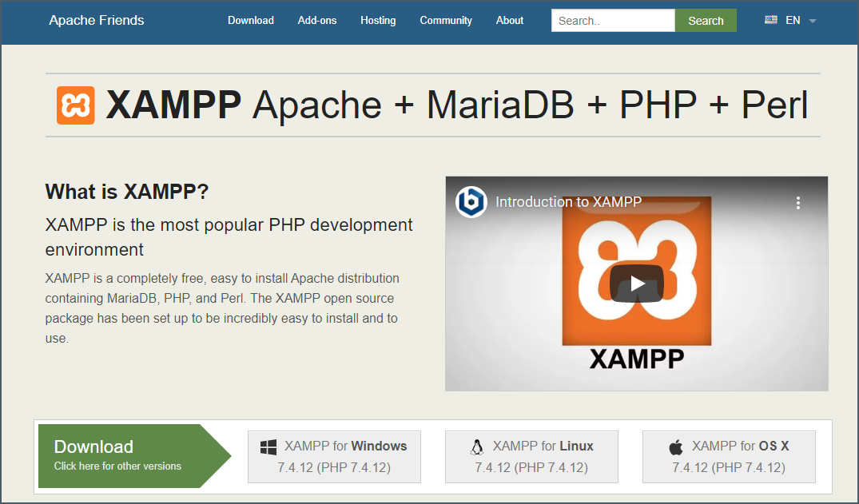Click the orange XAMPP logo in the page heading
This screenshot has width=859, height=504.
coord(76,105)
